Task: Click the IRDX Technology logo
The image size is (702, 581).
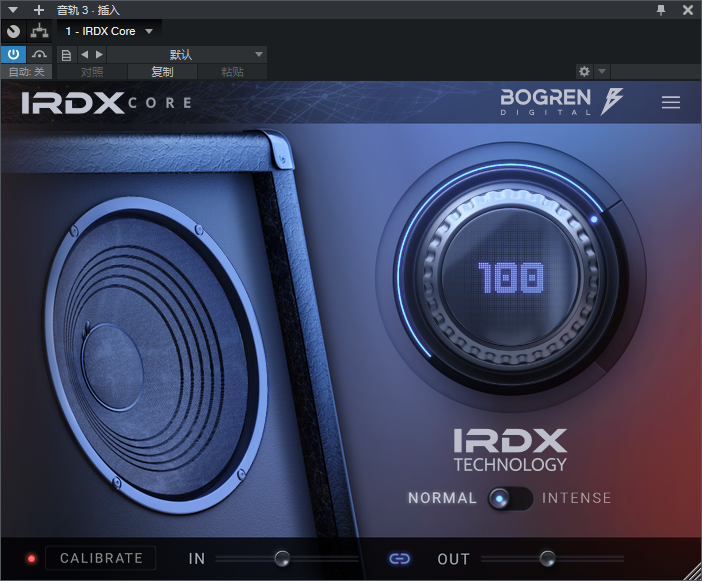Action: (510, 450)
